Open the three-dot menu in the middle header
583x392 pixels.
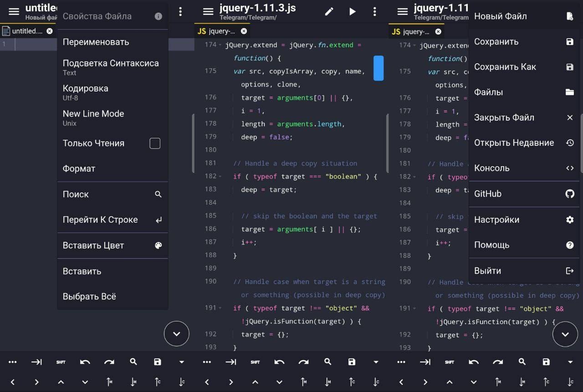(375, 11)
